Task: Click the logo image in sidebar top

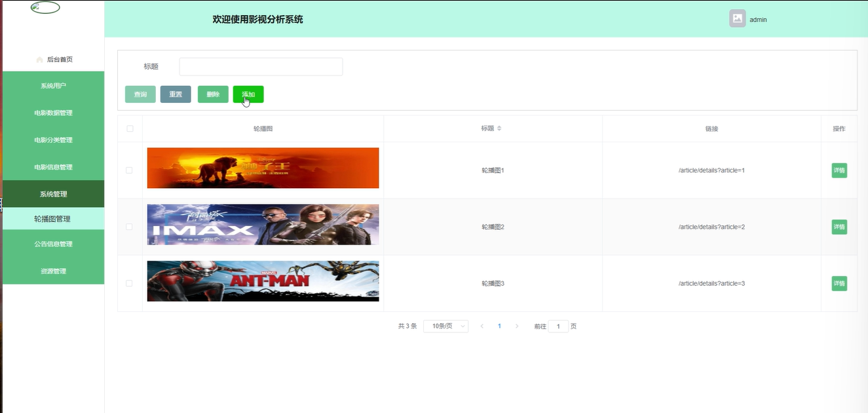Action: pos(45,8)
